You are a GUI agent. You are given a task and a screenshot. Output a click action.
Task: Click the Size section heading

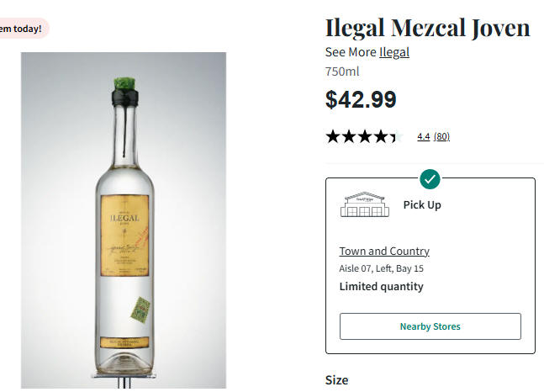(336, 379)
